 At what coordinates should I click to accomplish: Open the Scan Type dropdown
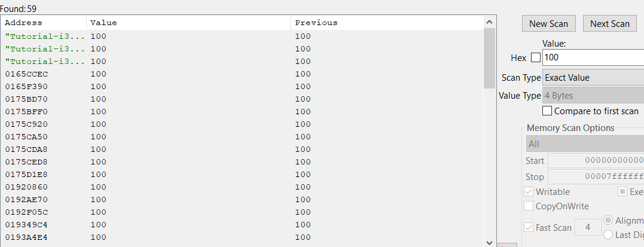(x=593, y=78)
